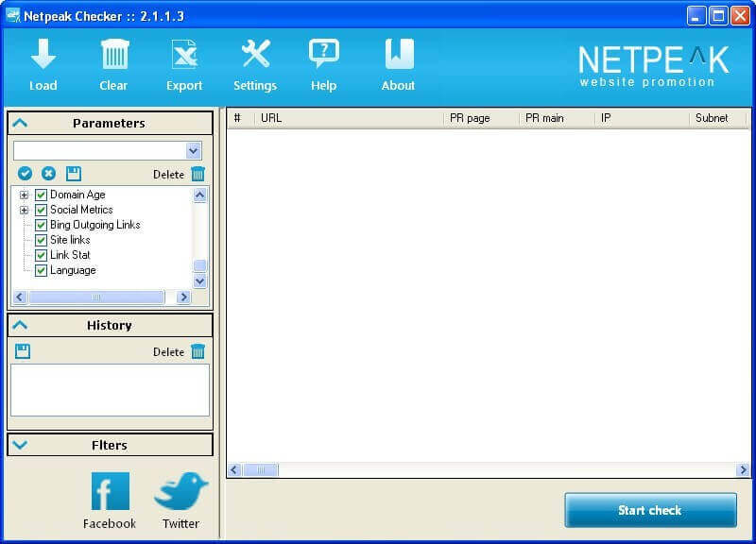
Task: Click the app icon in title bar
Action: [x=13, y=16]
